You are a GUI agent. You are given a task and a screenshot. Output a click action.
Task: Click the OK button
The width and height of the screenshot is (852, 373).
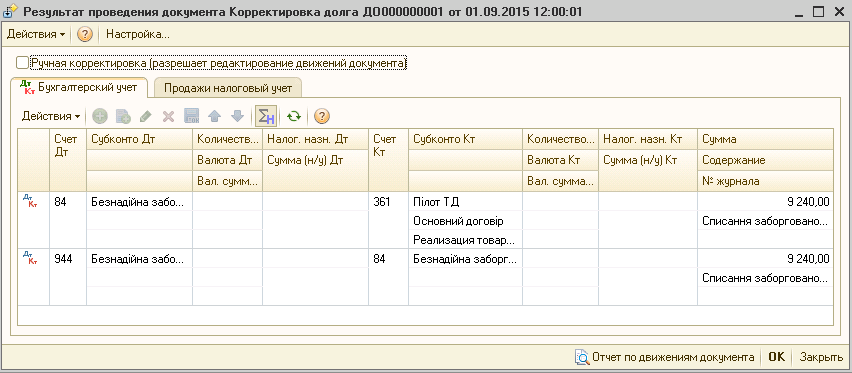click(776, 357)
